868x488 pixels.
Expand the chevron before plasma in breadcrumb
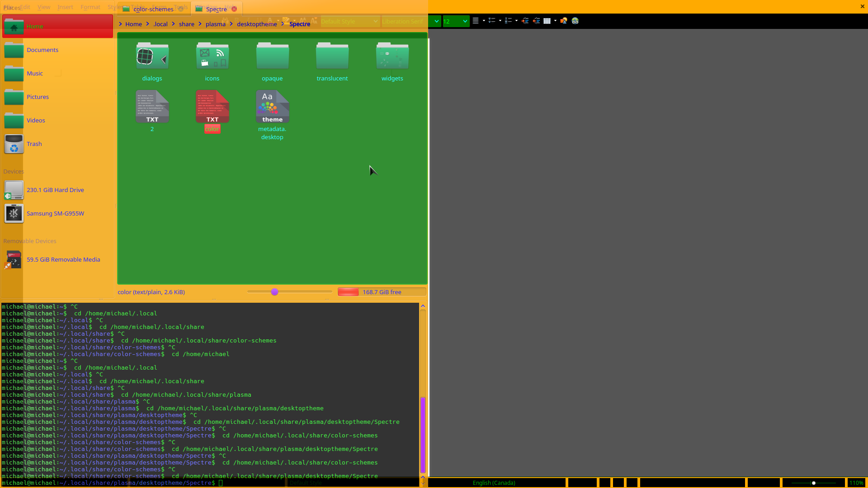[200, 24]
